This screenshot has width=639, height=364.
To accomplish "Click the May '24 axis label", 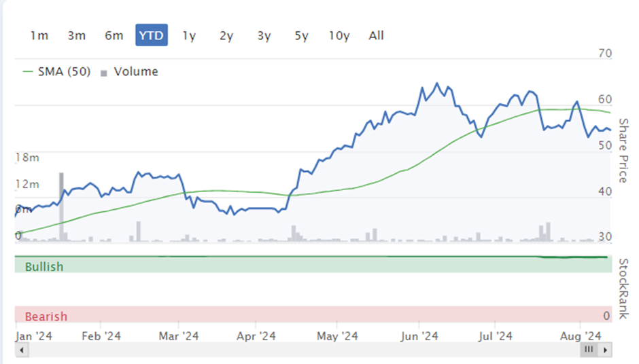I will coord(337,336).
